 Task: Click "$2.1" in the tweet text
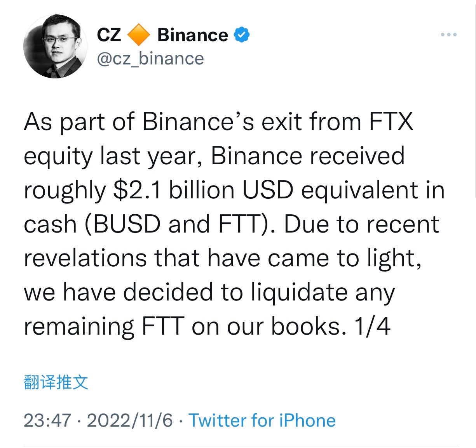tap(137, 190)
